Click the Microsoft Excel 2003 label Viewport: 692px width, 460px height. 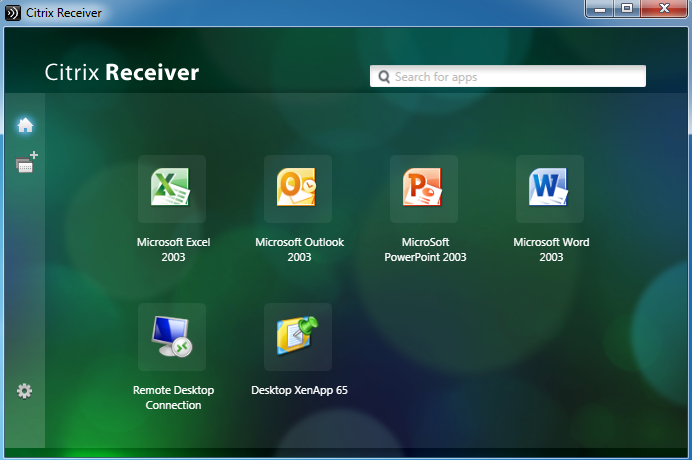173,249
